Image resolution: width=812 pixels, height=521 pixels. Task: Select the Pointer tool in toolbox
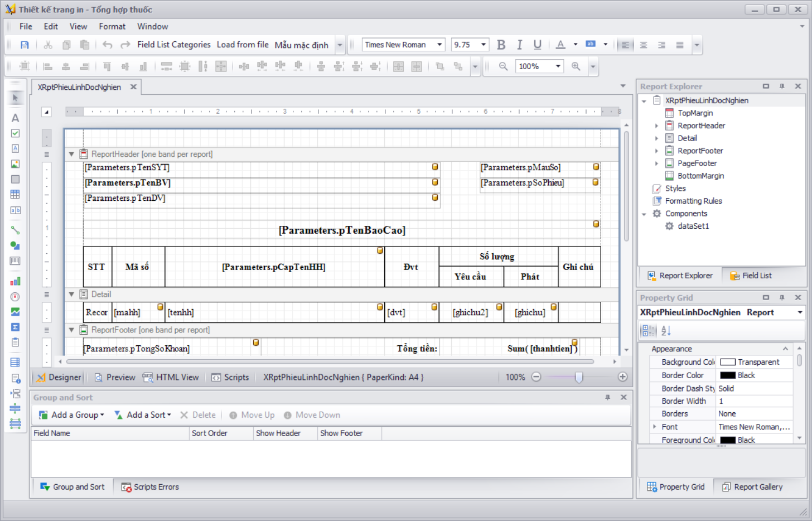coord(15,98)
